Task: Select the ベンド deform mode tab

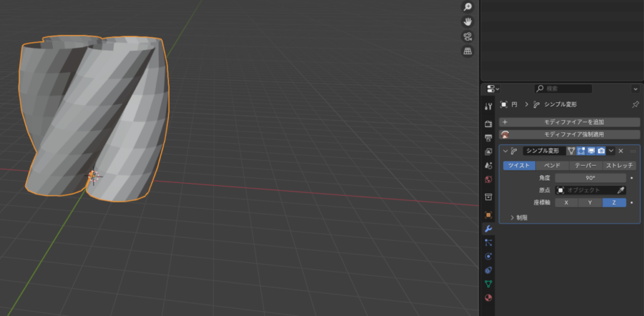Action: pos(552,166)
